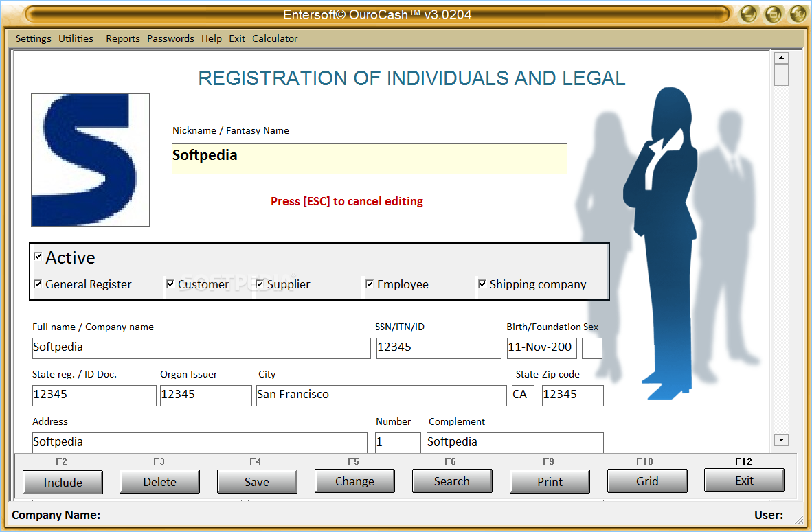Screen dimensions: 812x532
Task: Click the address Number field
Action: (398, 443)
